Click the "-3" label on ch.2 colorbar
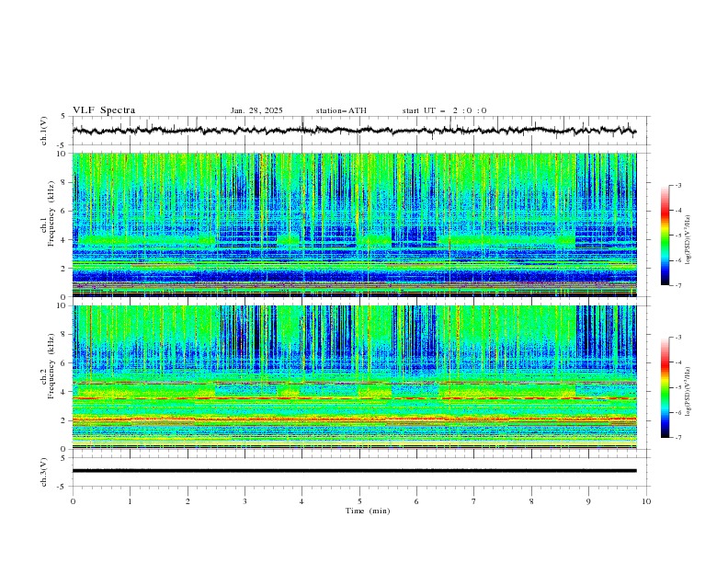 pos(677,338)
